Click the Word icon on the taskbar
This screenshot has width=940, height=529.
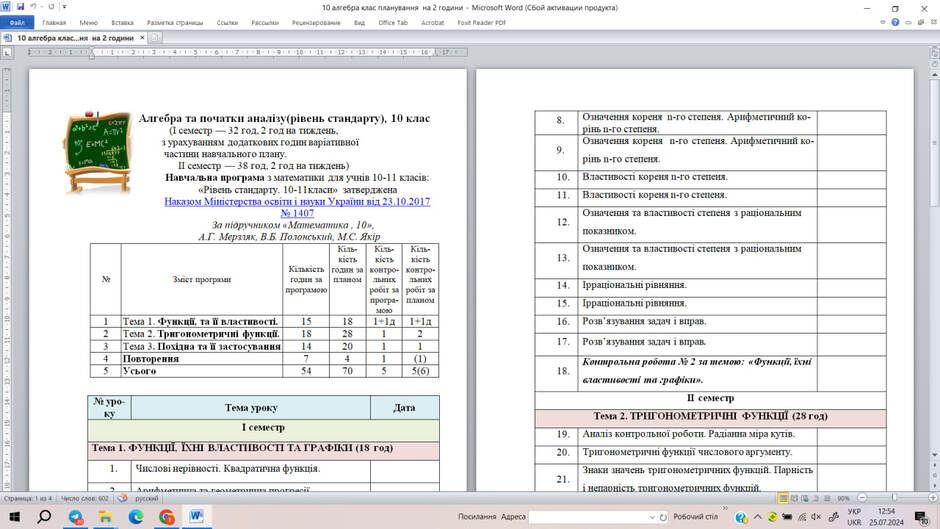coord(197,516)
